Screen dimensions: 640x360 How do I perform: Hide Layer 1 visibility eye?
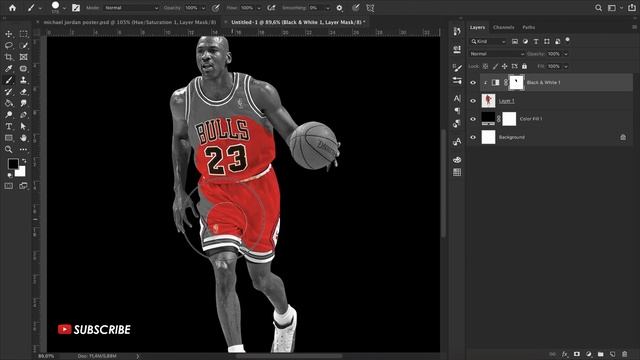pyautogui.click(x=473, y=101)
